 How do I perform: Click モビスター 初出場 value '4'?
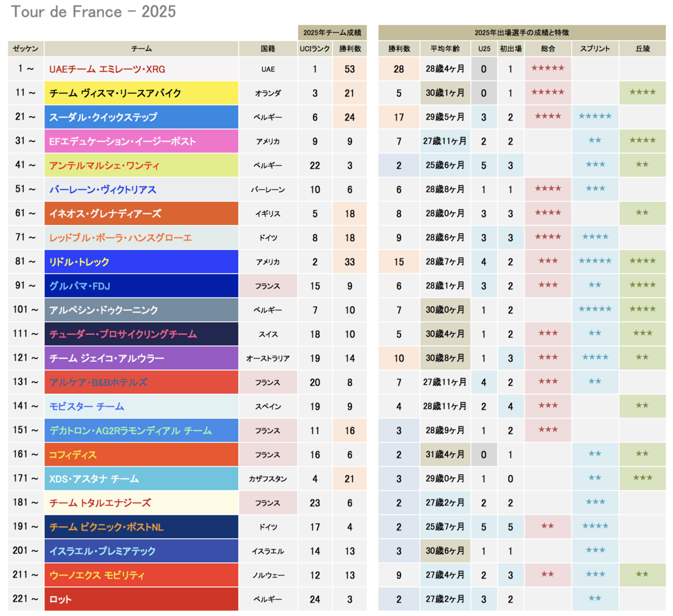coord(510,407)
